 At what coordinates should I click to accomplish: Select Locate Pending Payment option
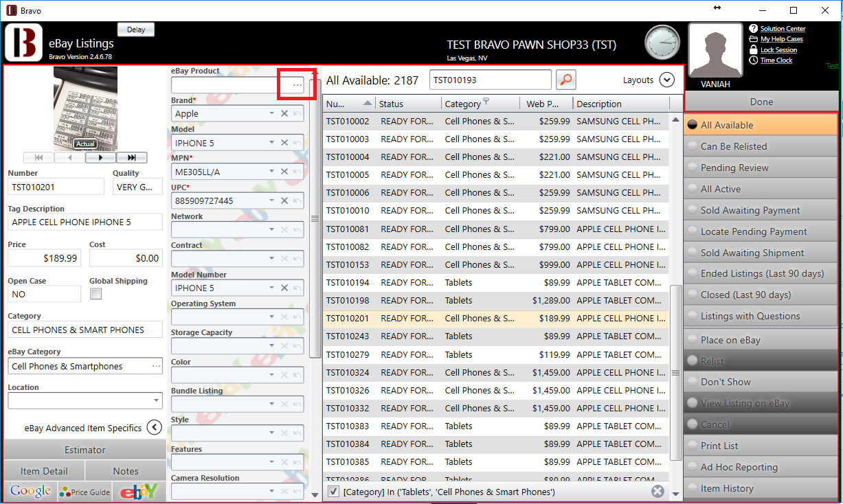pyautogui.click(x=761, y=231)
